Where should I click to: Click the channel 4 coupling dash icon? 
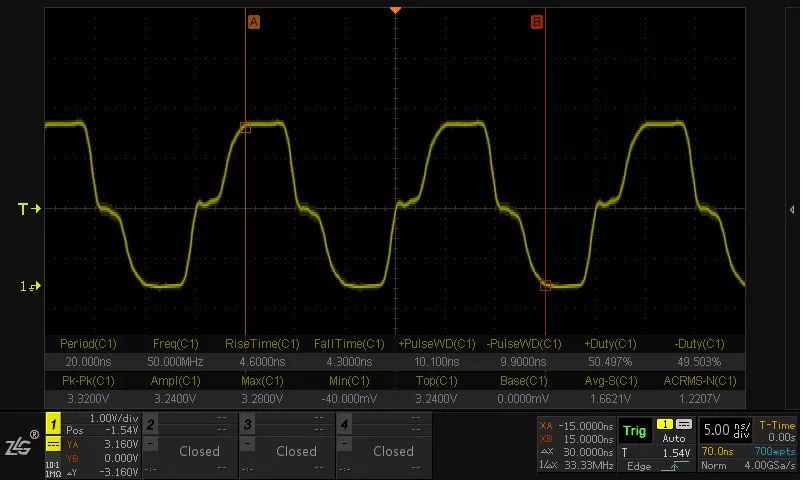click(345, 443)
